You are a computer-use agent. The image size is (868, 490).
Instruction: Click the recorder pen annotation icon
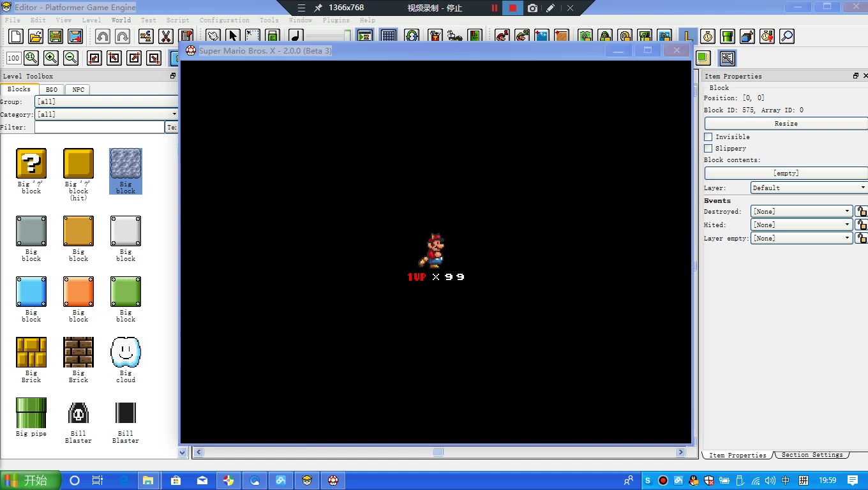point(550,8)
